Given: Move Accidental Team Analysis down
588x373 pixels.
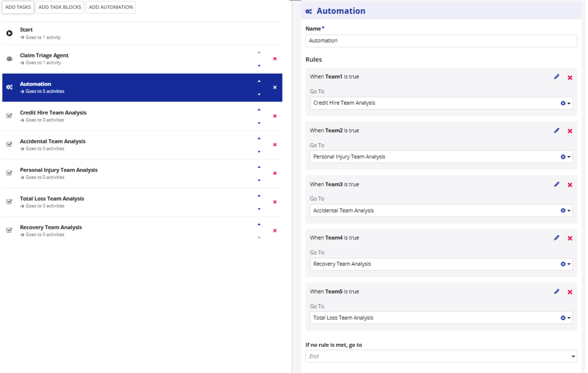Looking at the screenshot, I should point(259,152).
